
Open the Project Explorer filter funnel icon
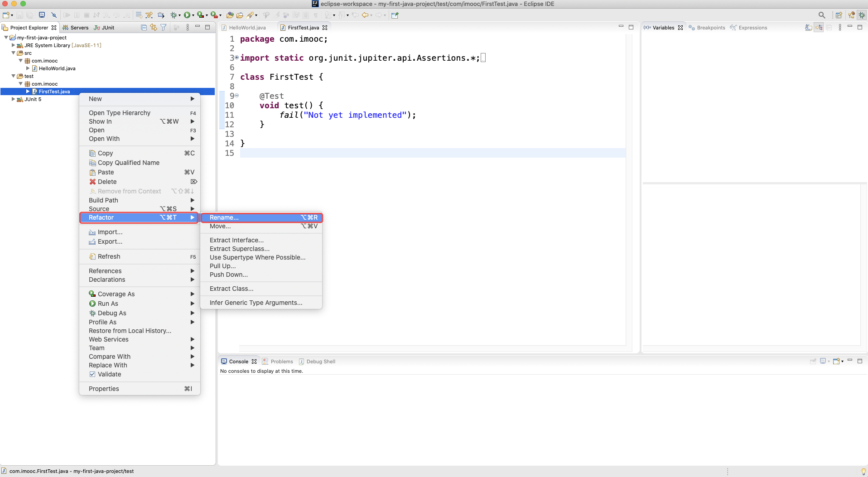[163, 28]
